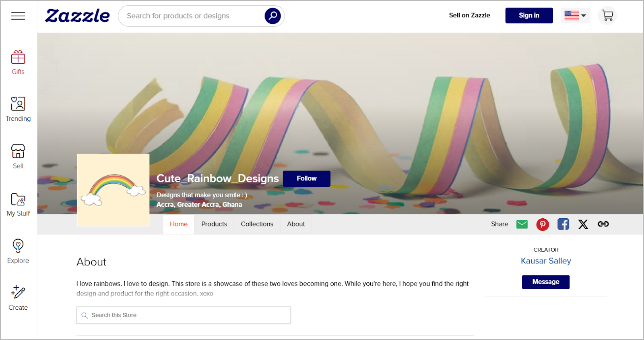The image size is (644, 340).
Task: Click the search magnifier button
Action: click(x=272, y=16)
